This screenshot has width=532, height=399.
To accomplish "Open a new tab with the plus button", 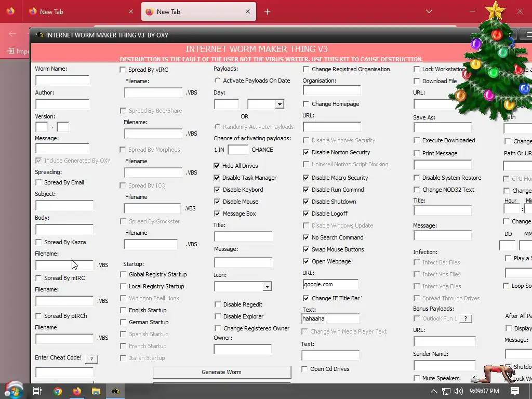I will [268, 12].
